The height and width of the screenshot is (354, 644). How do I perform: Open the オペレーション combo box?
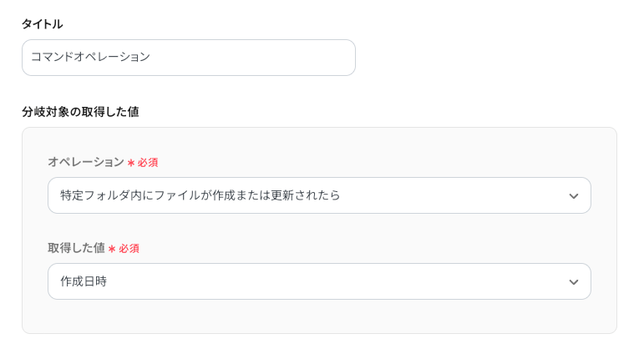click(319, 195)
